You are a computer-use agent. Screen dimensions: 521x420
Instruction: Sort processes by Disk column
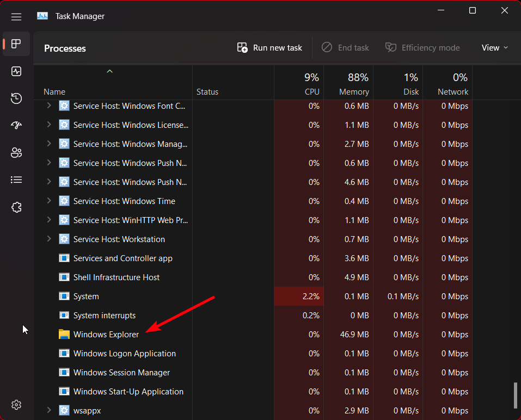tap(398, 83)
